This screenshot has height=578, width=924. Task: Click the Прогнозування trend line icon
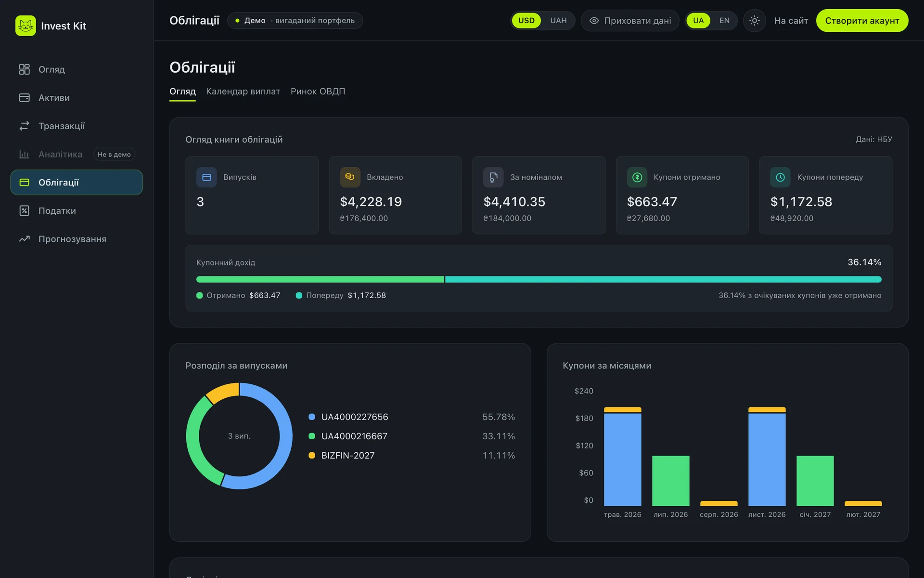(24, 239)
